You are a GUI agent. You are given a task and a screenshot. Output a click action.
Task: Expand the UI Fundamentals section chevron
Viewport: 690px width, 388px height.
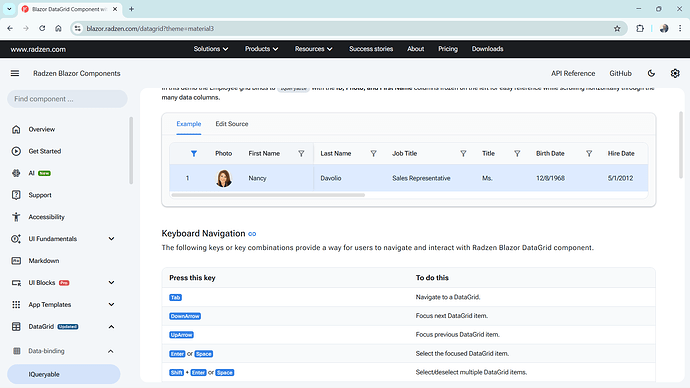(111, 239)
